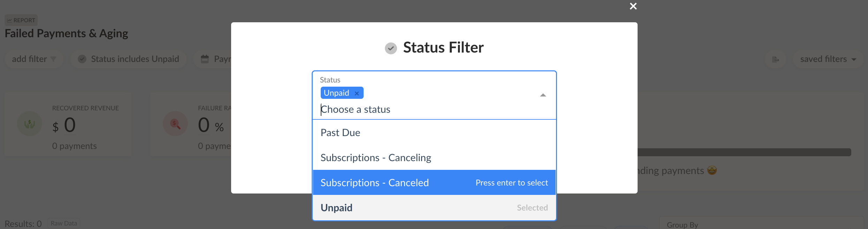Click the calendar icon on payment filter

pyautogui.click(x=205, y=59)
